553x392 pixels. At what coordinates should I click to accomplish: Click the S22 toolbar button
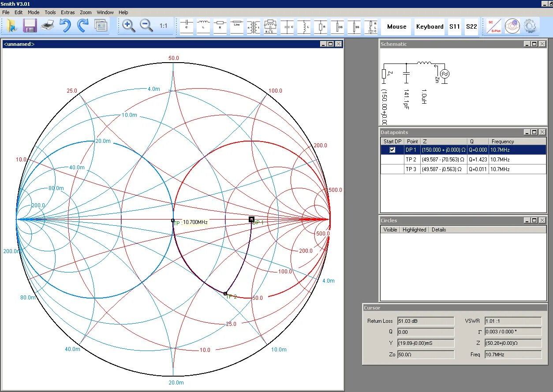pyautogui.click(x=471, y=27)
